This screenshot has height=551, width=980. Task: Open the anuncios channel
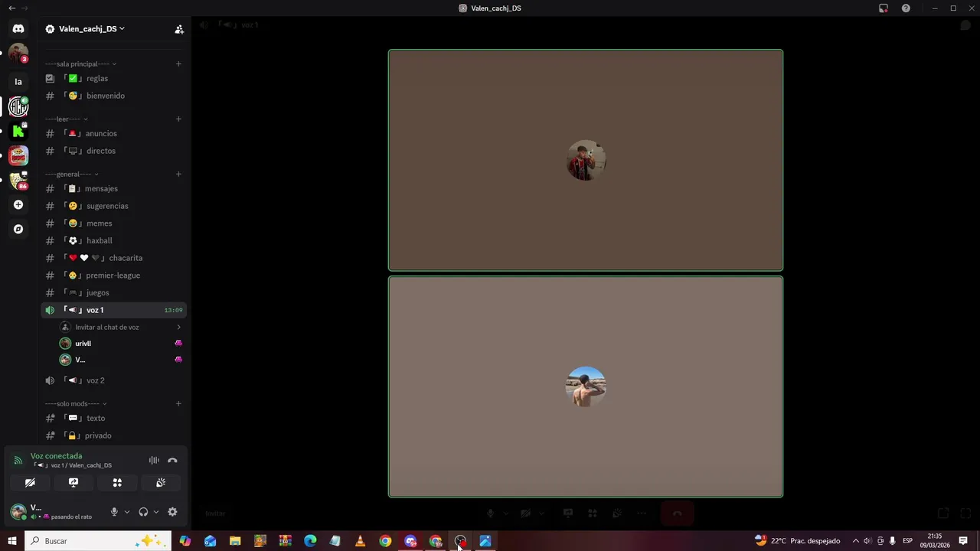coord(113,133)
